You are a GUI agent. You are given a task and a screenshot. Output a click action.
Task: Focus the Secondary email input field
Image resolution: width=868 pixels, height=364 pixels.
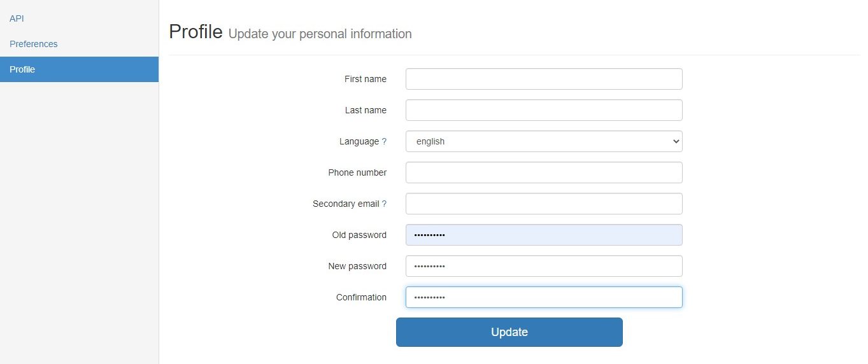pos(543,204)
